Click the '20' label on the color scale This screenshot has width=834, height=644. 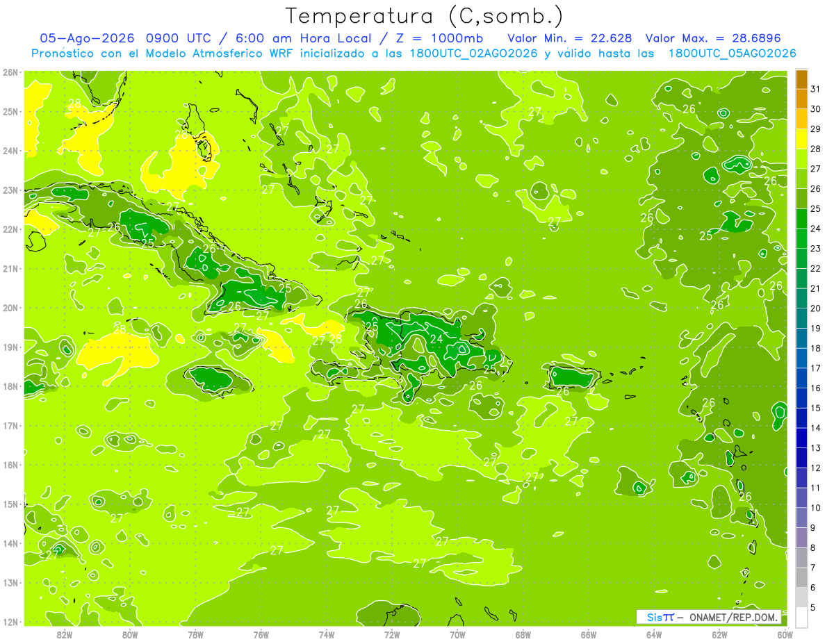tap(816, 308)
